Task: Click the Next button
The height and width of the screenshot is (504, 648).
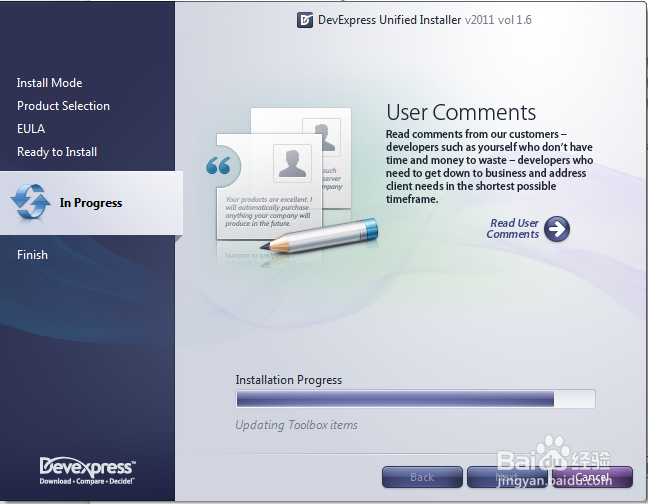Action: pos(507,477)
